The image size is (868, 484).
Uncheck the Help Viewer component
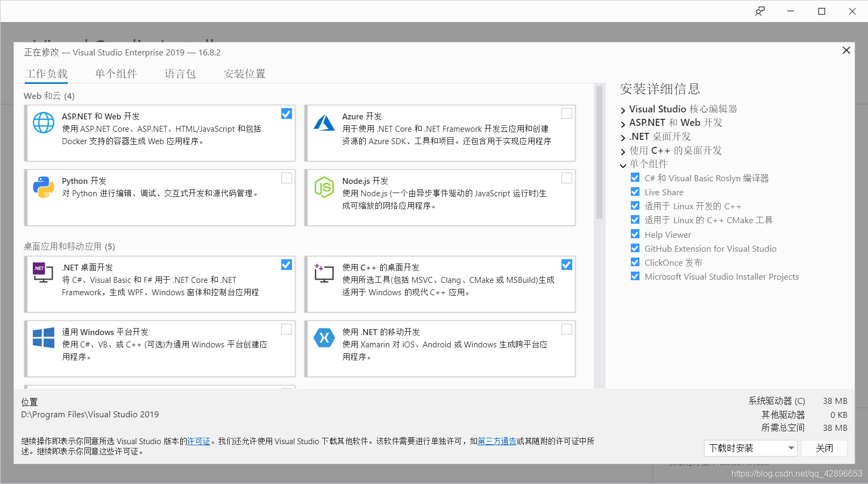(x=635, y=234)
